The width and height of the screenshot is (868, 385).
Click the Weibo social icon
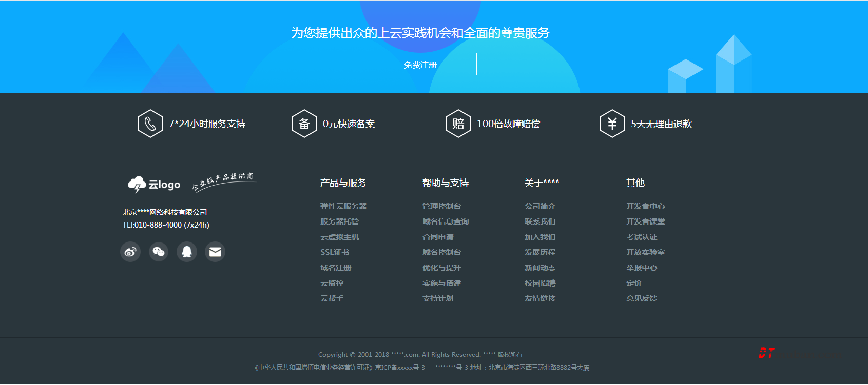[x=130, y=252]
